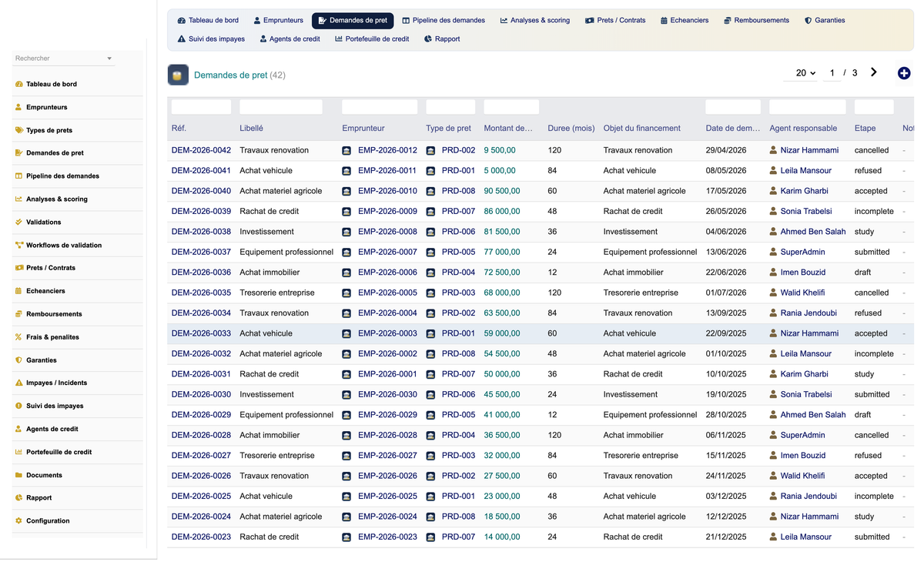Click the Echeanciers calendar icon in sidebar

pyautogui.click(x=18, y=291)
